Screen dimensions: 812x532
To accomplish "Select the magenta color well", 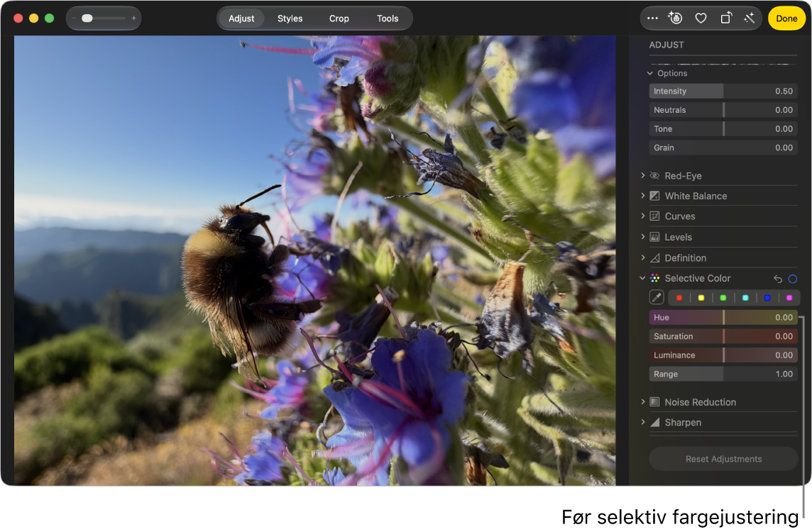I will pos(789,298).
